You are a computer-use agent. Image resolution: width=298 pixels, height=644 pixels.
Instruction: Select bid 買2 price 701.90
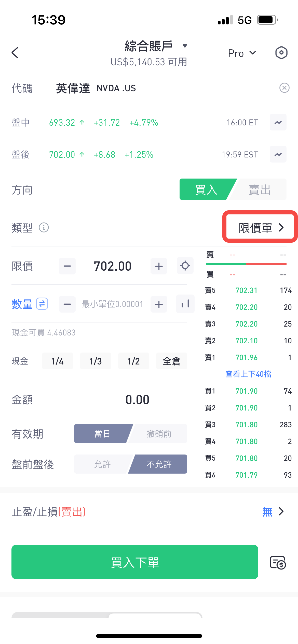tap(246, 408)
